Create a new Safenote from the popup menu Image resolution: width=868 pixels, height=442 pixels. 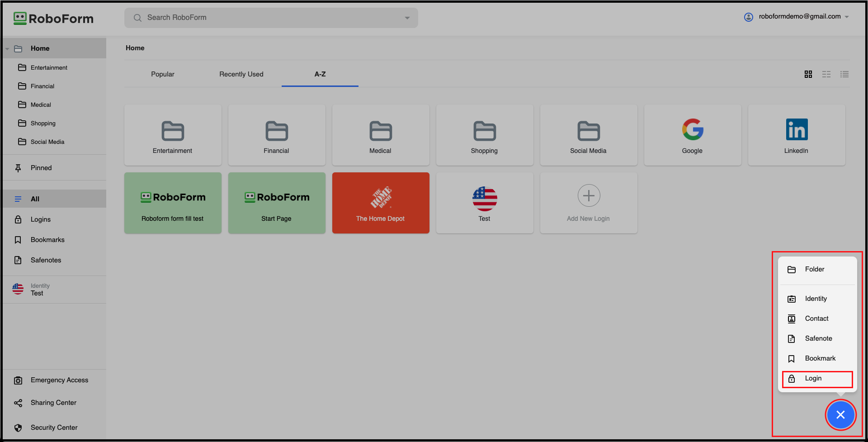pyautogui.click(x=818, y=338)
